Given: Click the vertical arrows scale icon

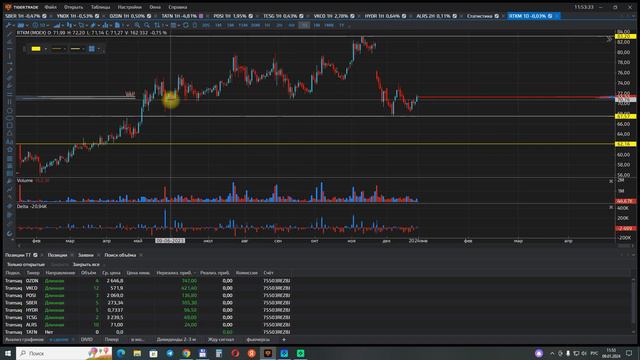Looking at the screenshot, I should pos(157,25).
